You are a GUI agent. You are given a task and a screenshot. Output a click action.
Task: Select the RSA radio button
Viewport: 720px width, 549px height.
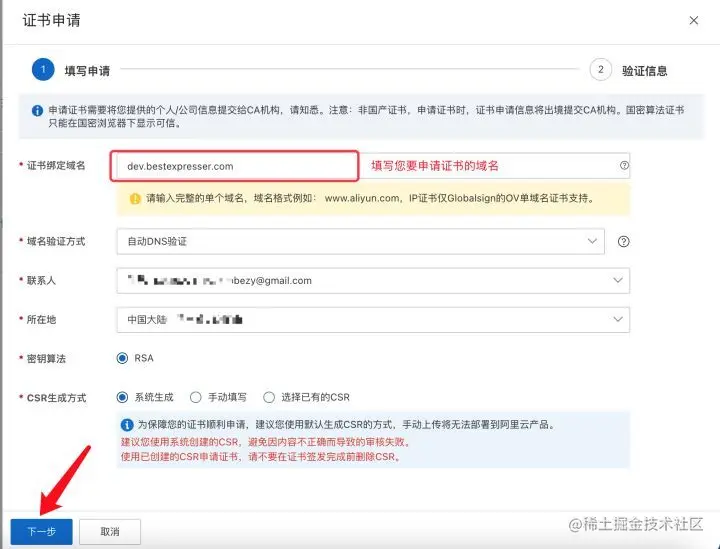122,358
